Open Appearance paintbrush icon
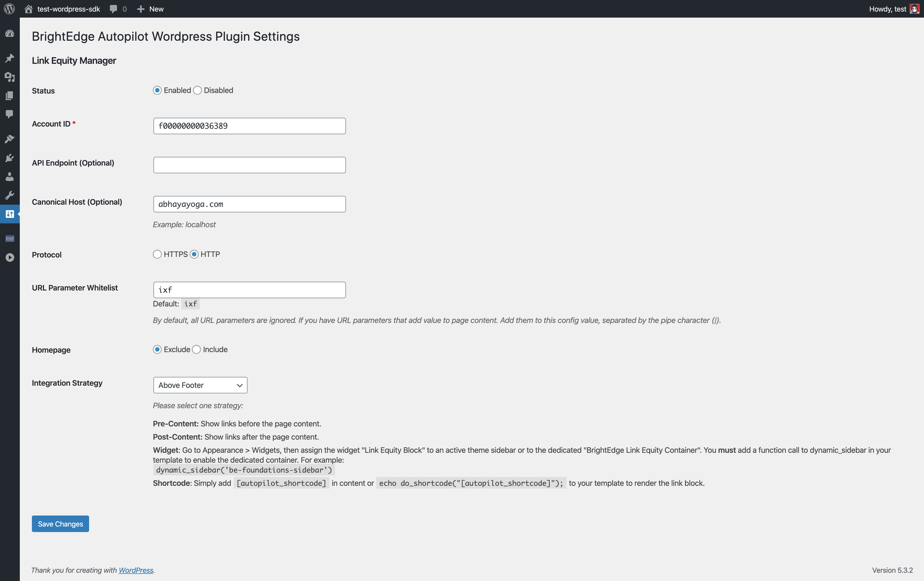 (x=10, y=139)
